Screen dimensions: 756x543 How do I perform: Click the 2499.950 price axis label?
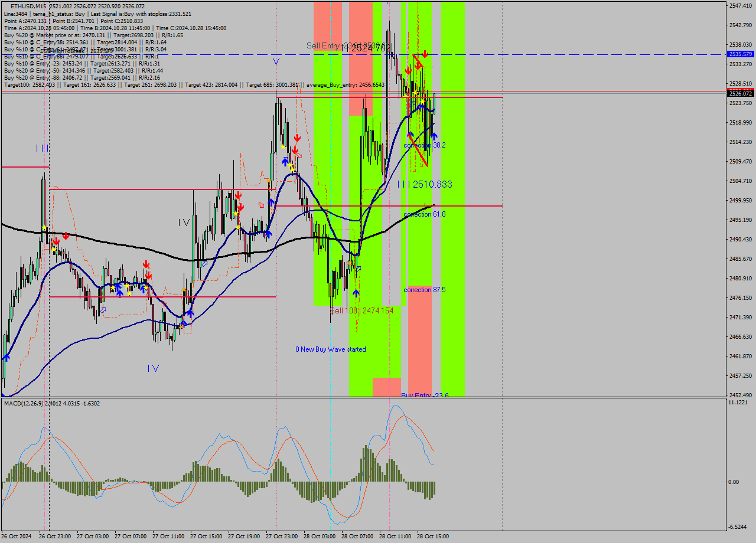(x=741, y=200)
